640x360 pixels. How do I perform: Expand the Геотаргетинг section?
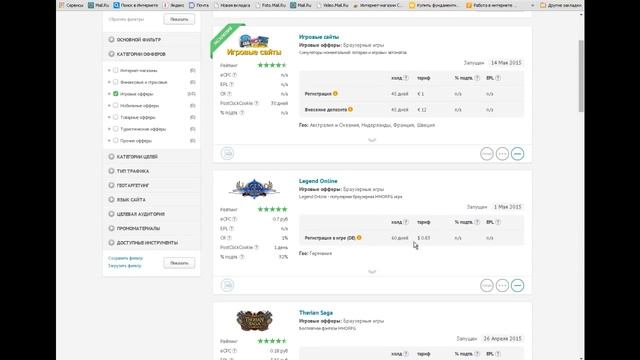pyautogui.click(x=151, y=185)
